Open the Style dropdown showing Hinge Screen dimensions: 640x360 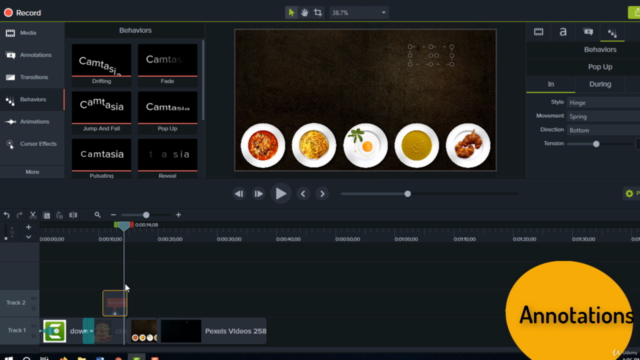coord(603,103)
